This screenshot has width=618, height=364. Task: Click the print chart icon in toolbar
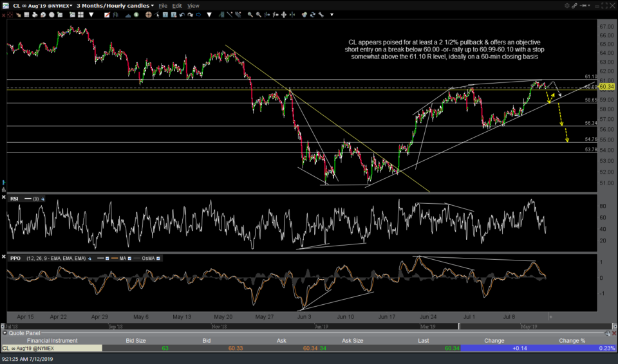click(x=35, y=15)
